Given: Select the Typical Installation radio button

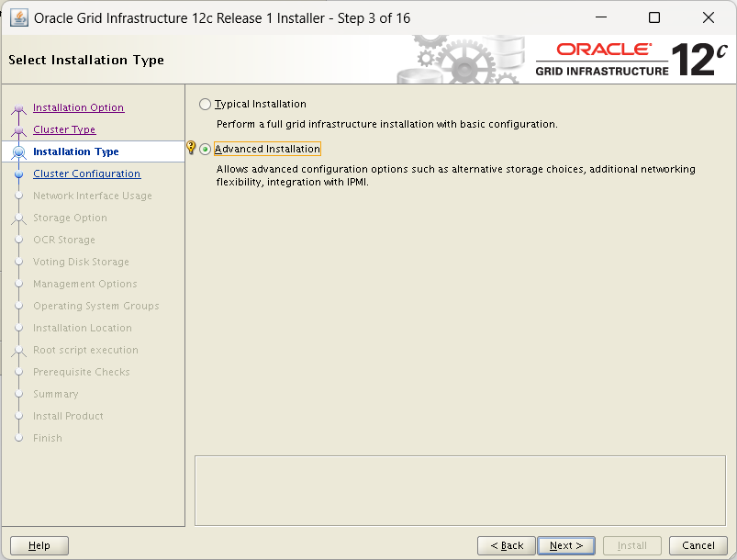Looking at the screenshot, I should point(205,104).
